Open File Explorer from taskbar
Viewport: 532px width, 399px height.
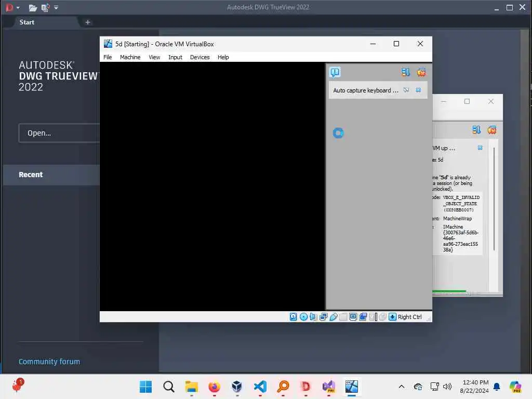pyautogui.click(x=191, y=387)
